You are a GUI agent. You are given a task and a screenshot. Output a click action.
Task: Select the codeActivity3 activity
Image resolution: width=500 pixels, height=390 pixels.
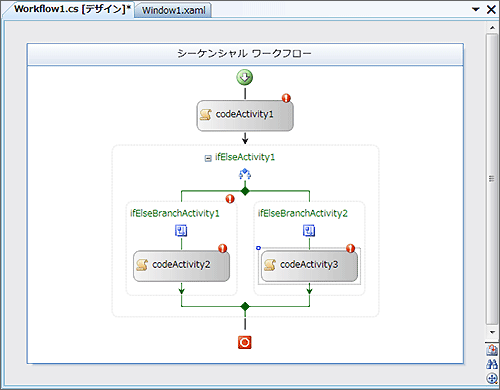pos(309,266)
